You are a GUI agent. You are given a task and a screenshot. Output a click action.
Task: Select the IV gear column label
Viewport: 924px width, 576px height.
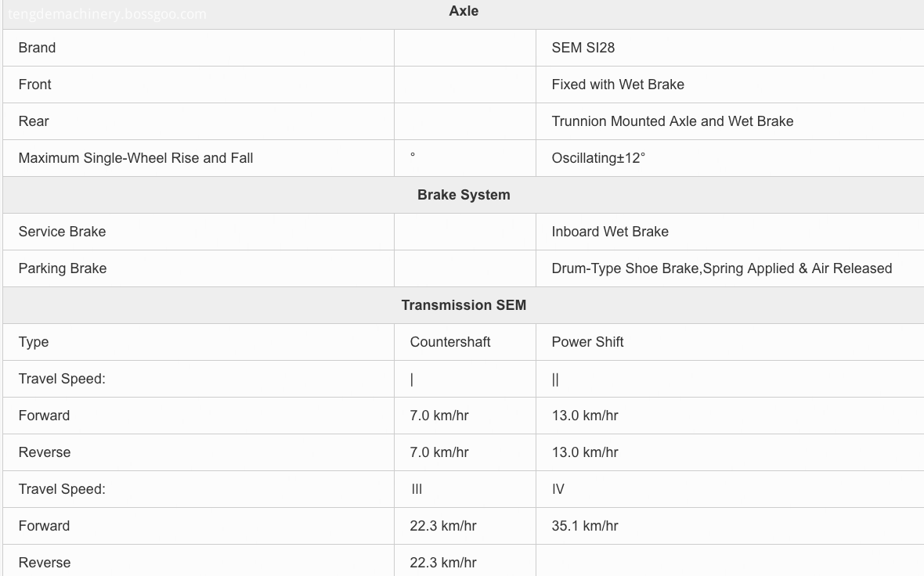coord(558,489)
